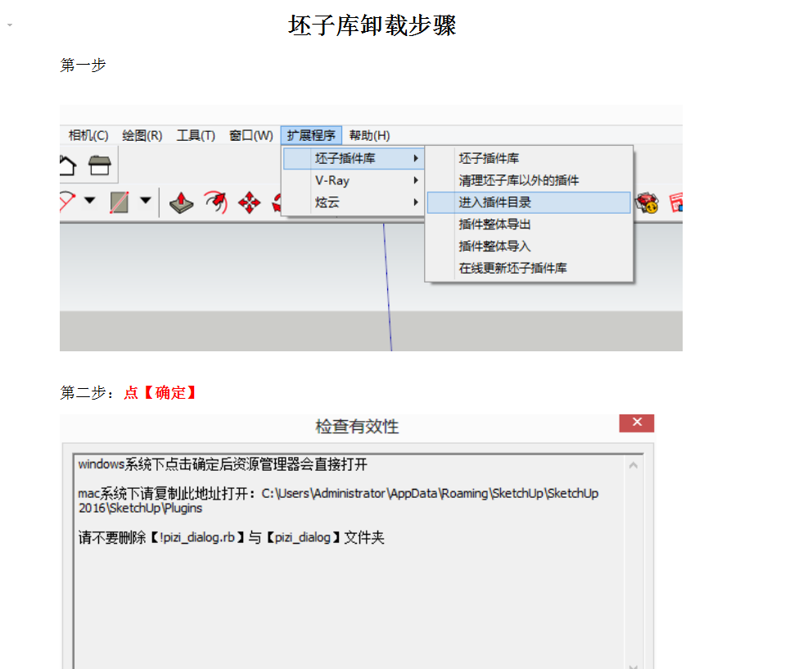Click the house (Iso view) icon
This screenshot has width=812, height=669.
coord(67,166)
